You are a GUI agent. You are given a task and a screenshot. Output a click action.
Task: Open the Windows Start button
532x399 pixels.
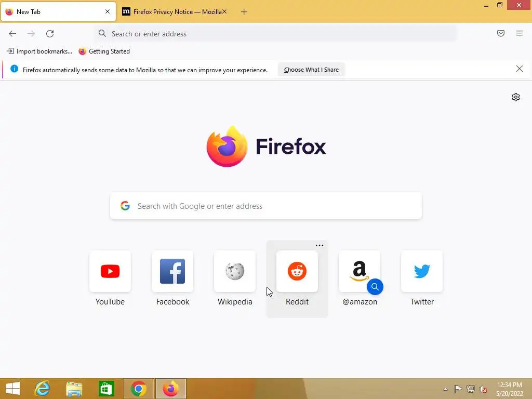[x=13, y=389]
